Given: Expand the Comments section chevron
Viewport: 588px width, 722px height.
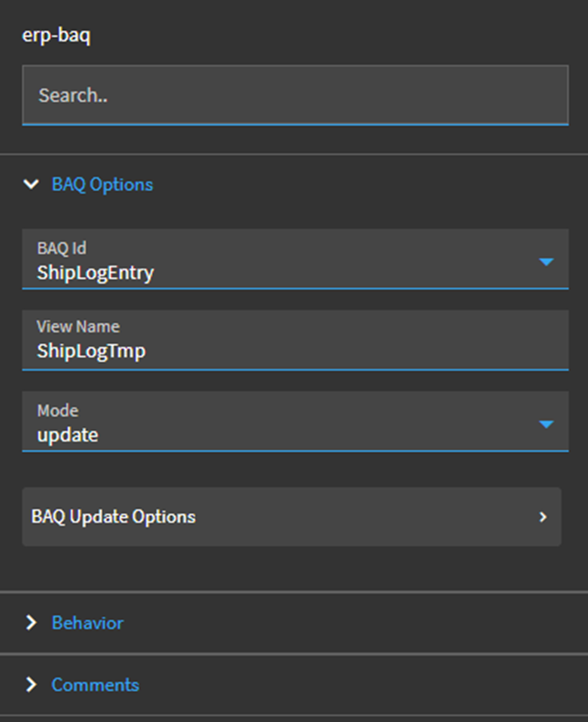Looking at the screenshot, I should 31,684.
